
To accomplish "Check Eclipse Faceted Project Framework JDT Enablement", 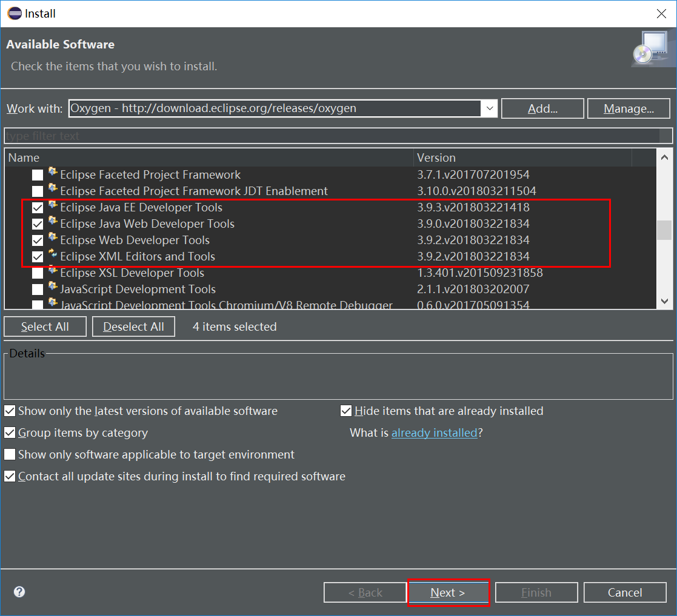I will [x=37, y=191].
